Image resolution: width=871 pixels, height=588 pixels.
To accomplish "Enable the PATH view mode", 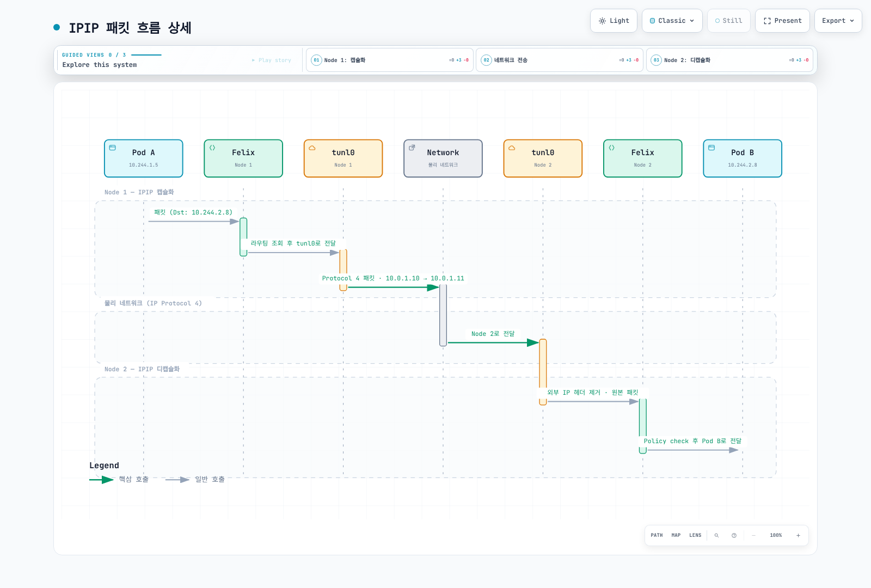I will click(657, 535).
